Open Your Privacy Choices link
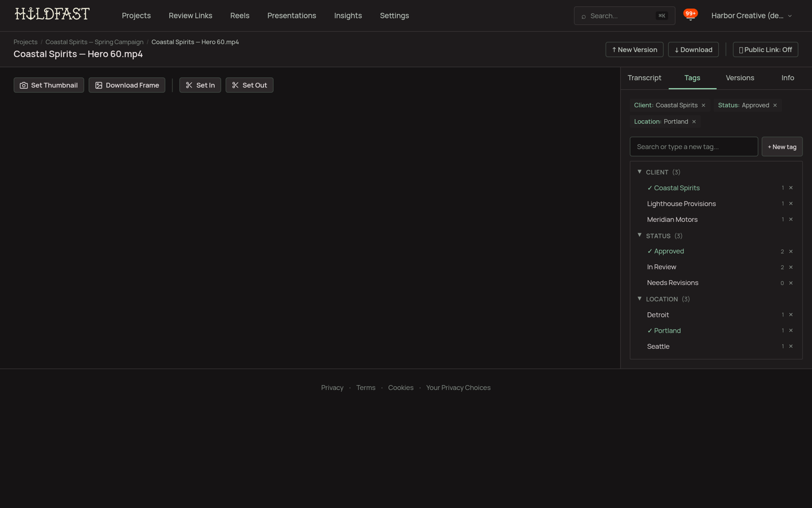 [458, 388]
